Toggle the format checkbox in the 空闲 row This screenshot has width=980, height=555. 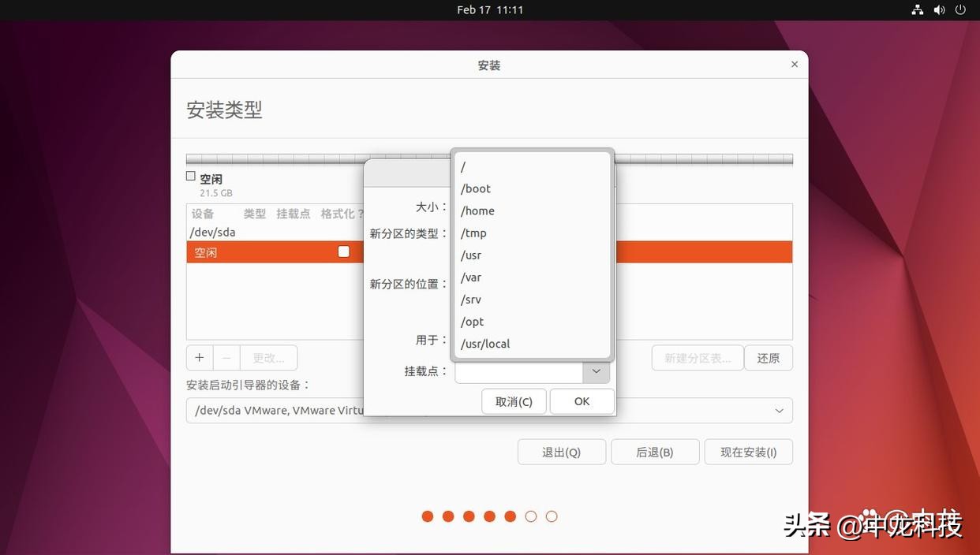point(343,251)
